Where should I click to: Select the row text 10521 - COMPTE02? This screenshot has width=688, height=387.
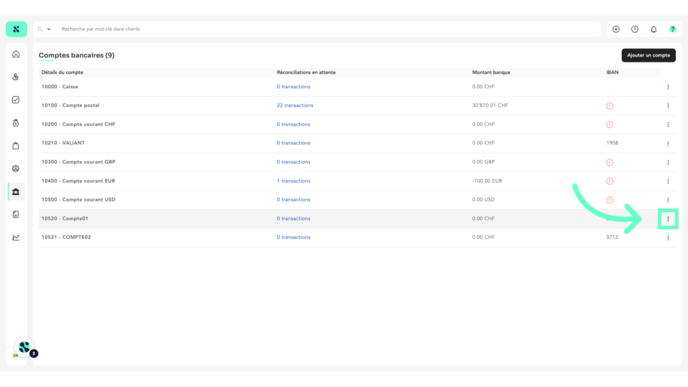pos(66,237)
